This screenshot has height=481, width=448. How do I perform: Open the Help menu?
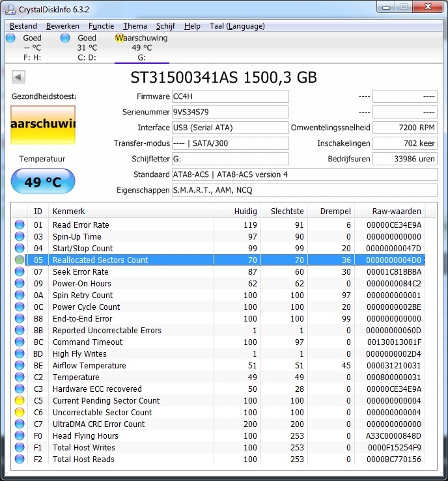[192, 26]
